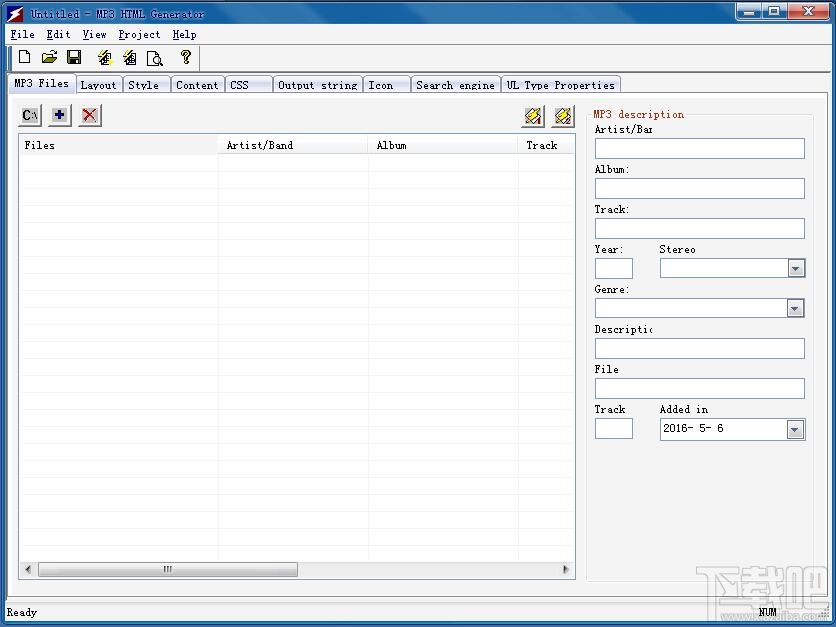The height and width of the screenshot is (627, 836).
Task: Switch to the Style tab
Action: tap(146, 85)
